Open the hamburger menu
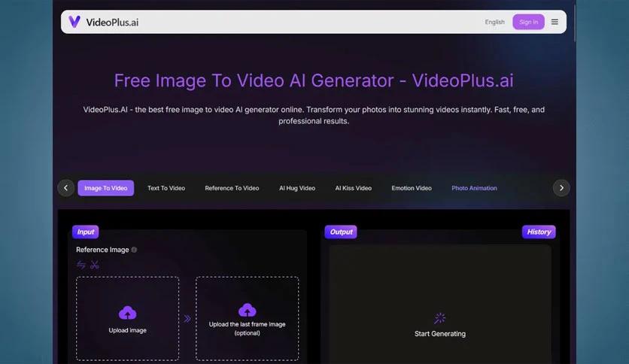 click(x=555, y=22)
